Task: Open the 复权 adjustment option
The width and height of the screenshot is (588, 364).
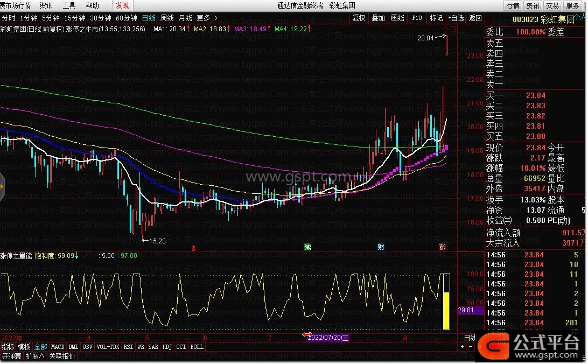Action: click(x=359, y=18)
